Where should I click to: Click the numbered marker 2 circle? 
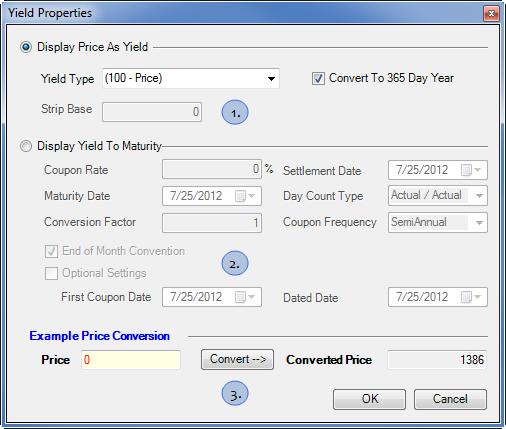coord(235,263)
